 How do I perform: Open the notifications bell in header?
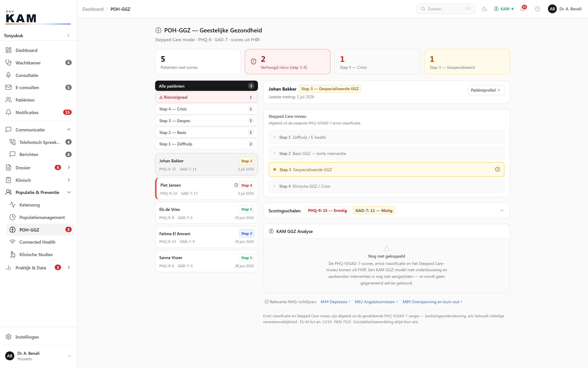tap(523, 9)
